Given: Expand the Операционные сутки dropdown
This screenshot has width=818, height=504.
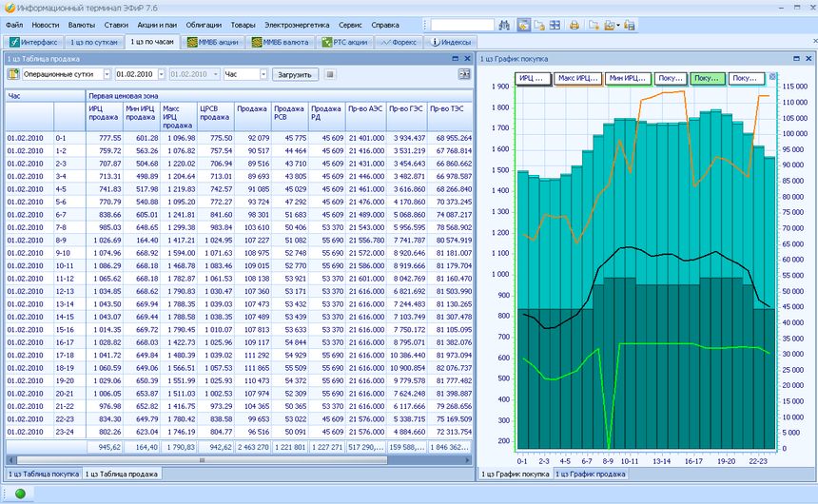Looking at the screenshot, I should coord(106,74).
